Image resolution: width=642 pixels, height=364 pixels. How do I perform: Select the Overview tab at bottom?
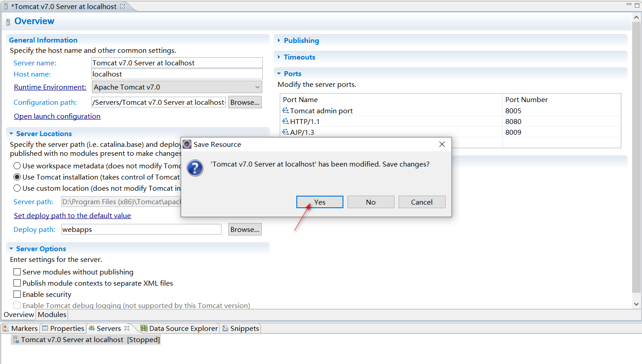click(19, 314)
